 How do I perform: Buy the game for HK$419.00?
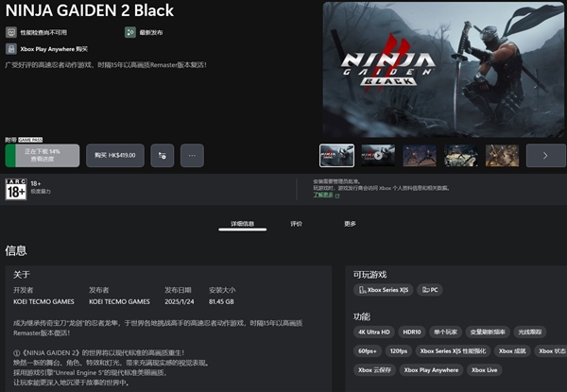[115, 155]
